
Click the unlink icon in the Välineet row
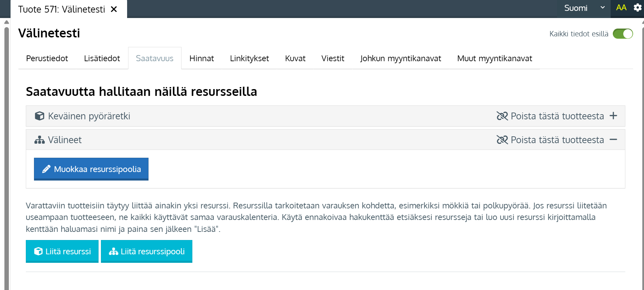(x=502, y=140)
